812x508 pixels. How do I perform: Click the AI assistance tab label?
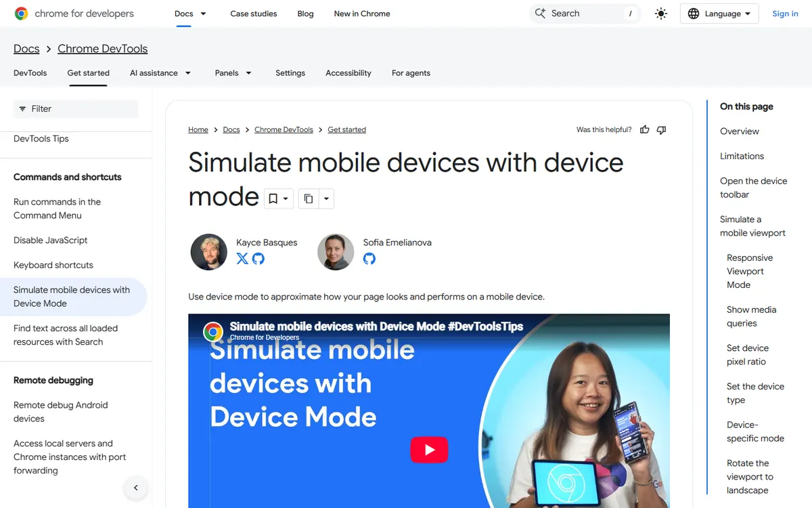(x=154, y=73)
